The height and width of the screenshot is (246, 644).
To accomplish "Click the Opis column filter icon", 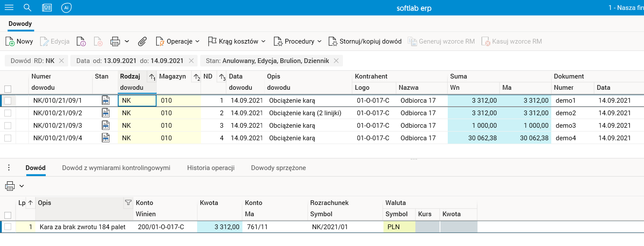I will tap(128, 202).
